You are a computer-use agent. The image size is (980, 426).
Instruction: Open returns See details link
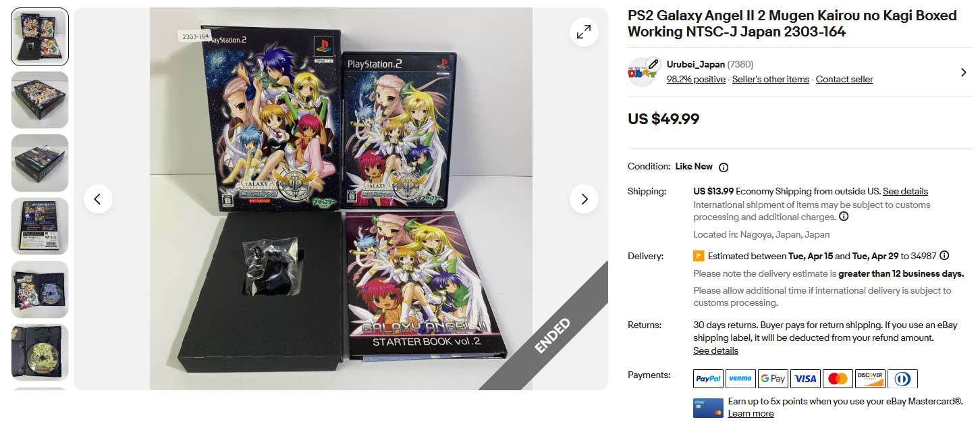point(715,350)
